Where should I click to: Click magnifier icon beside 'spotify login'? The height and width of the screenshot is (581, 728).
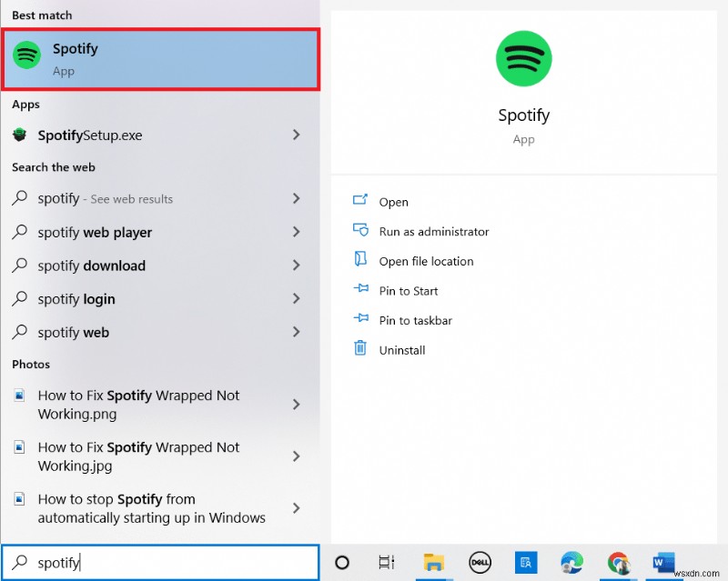(19, 298)
